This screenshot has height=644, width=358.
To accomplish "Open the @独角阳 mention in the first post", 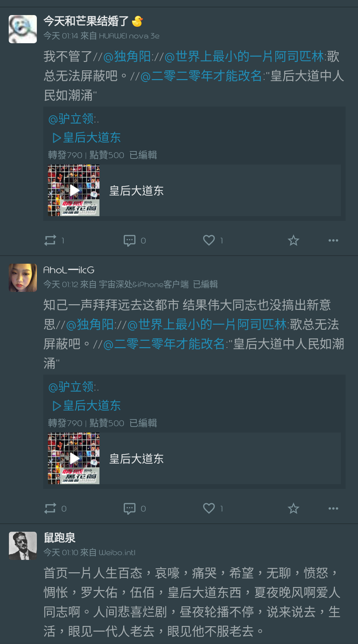I will [127, 56].
